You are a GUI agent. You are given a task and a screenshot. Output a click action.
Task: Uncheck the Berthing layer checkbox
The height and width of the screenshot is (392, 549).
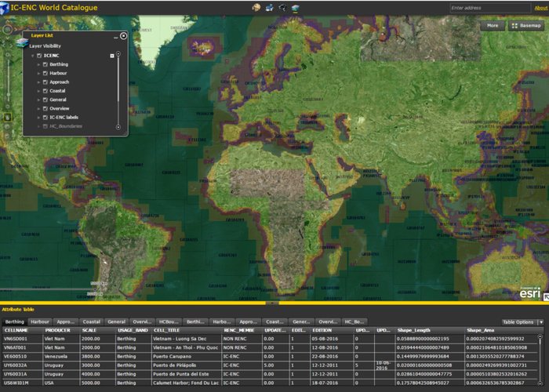(x=45, y=64)
